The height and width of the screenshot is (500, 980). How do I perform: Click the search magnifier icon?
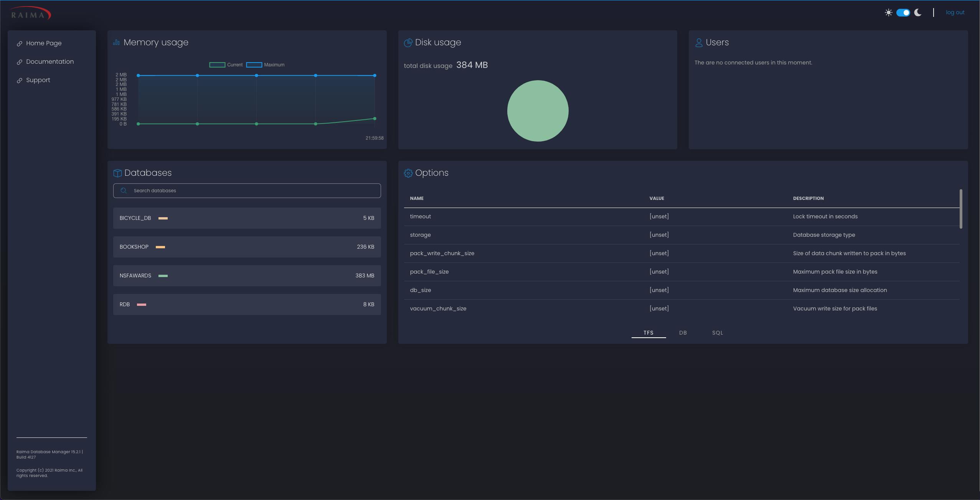[x=124, y=191]
